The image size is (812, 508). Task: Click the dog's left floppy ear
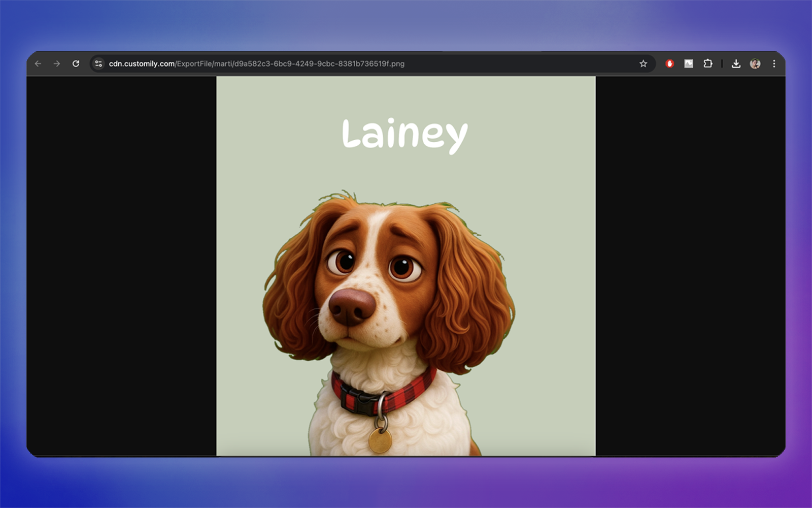(x=292, y=295)
